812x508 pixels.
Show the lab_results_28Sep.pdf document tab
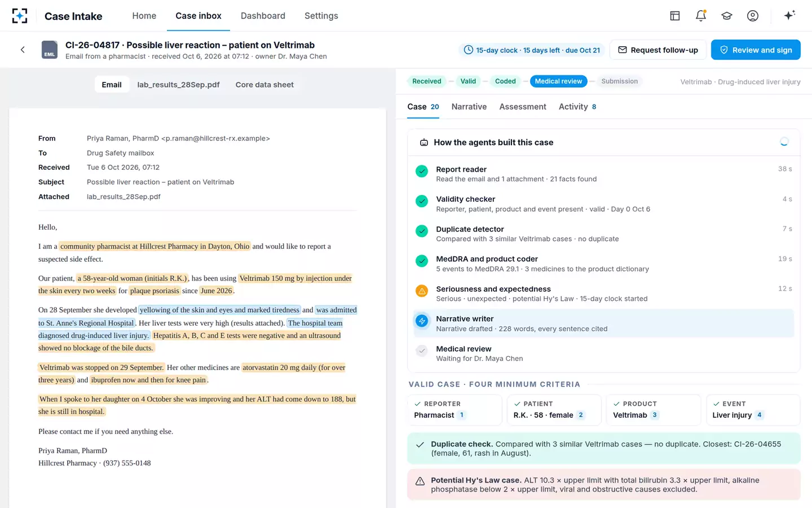pyautogui.click(x=179, y=85)
